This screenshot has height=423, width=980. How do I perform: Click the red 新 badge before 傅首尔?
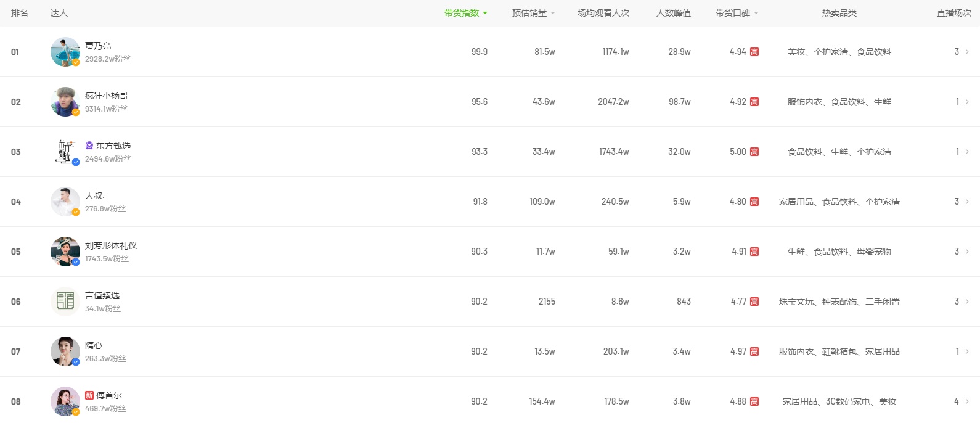[89, 395]
